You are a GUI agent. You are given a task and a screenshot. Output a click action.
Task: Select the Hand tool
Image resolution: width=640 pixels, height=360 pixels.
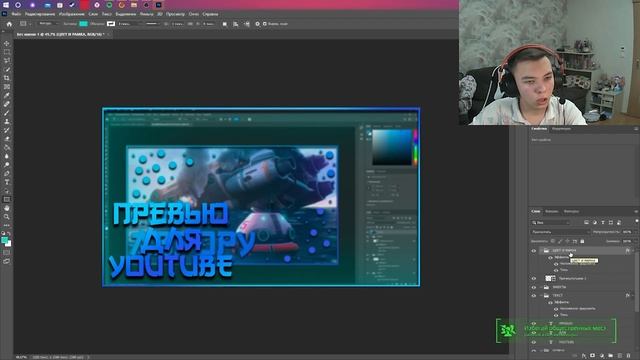point(7,208)
